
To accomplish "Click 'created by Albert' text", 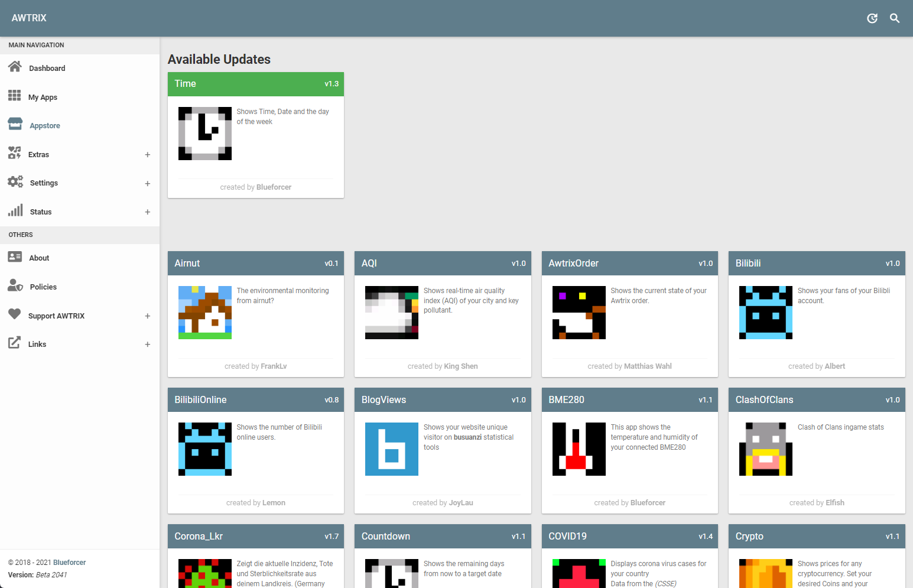I will pos(817,366).
